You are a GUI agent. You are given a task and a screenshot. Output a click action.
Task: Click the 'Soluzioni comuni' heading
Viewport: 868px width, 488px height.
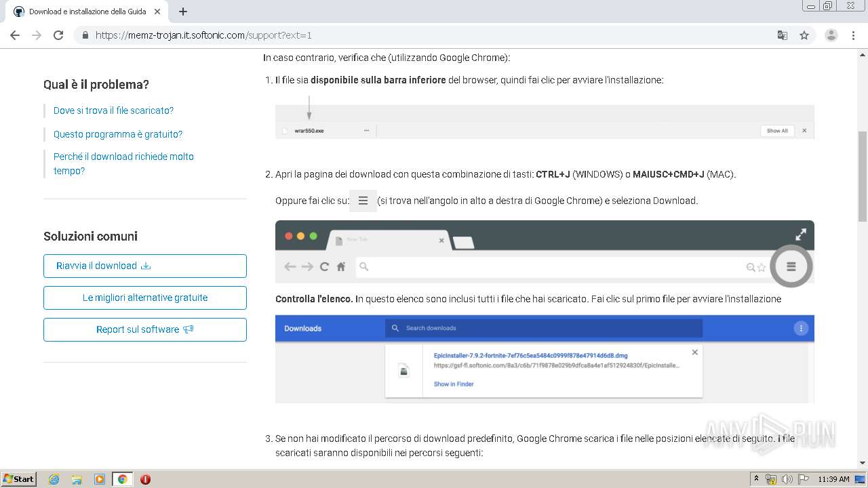90,237
